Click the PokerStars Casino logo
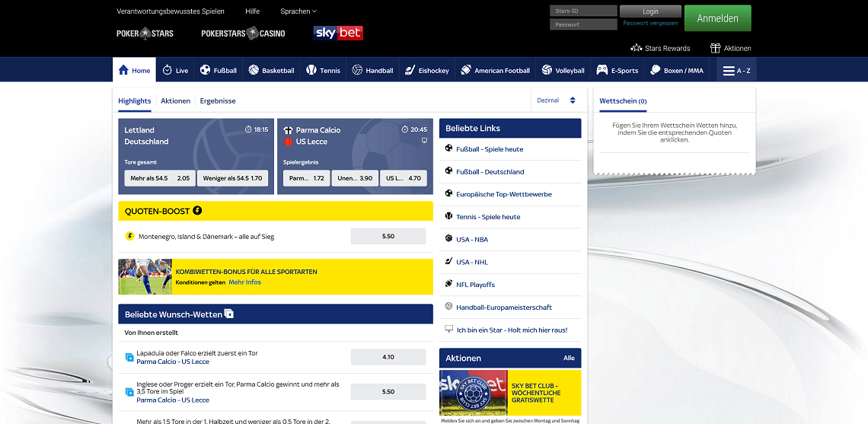The width and height of the screenshot is (868, 424). point(243,33)
